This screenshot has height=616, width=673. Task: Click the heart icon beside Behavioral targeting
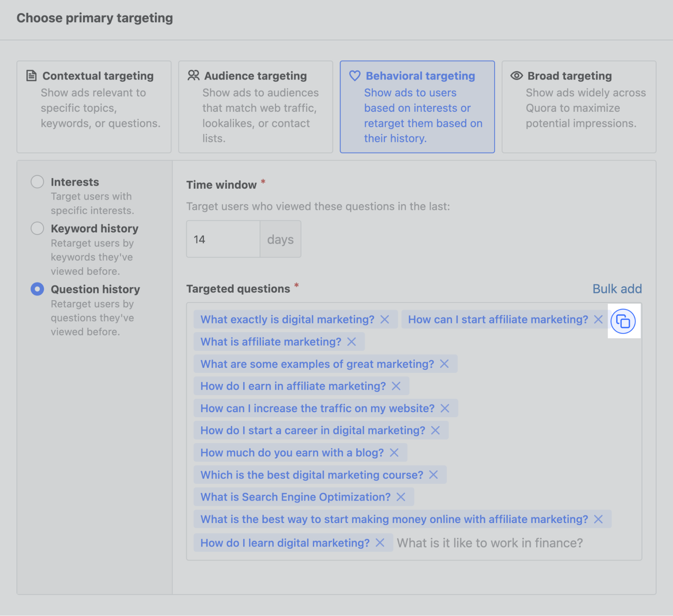[x=355, y=75]
